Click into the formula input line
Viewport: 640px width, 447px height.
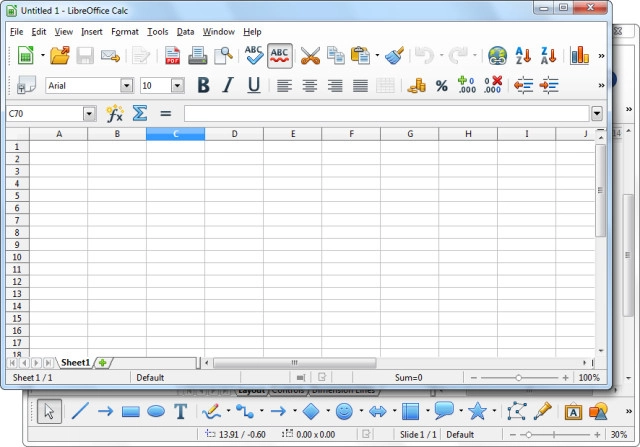386,114
